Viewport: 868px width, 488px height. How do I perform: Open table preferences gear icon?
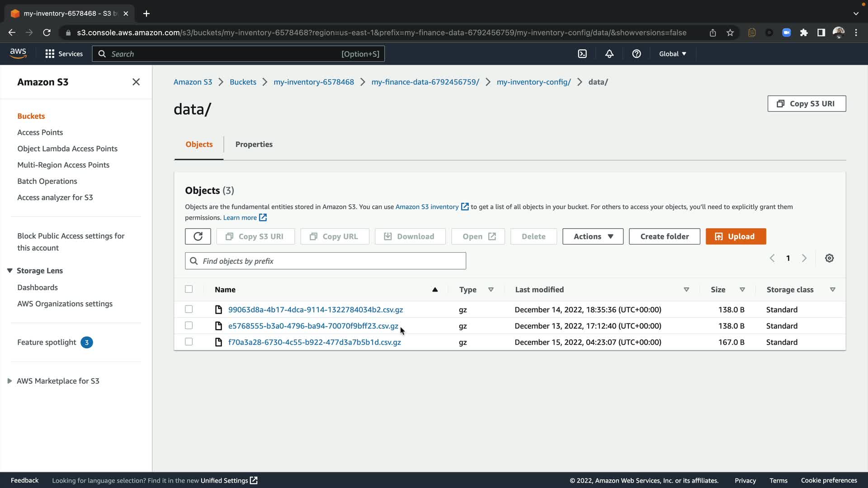829,258
